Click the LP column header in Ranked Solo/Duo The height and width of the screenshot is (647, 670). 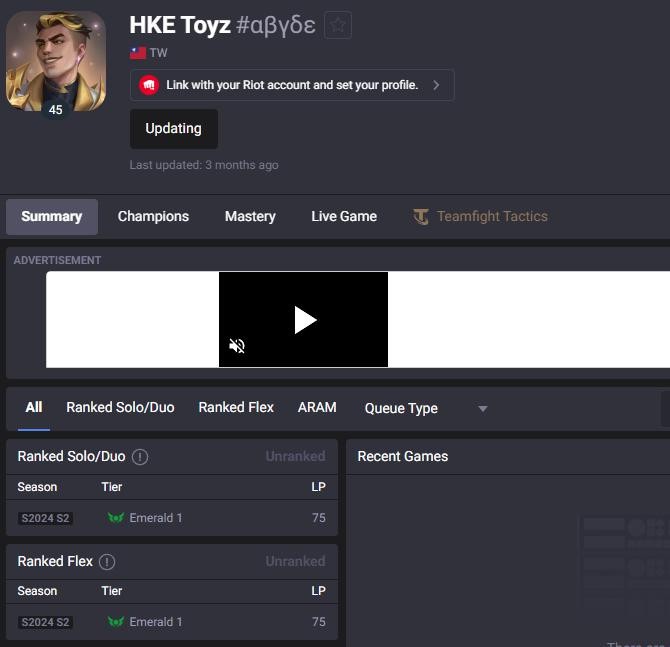(318, 487)
